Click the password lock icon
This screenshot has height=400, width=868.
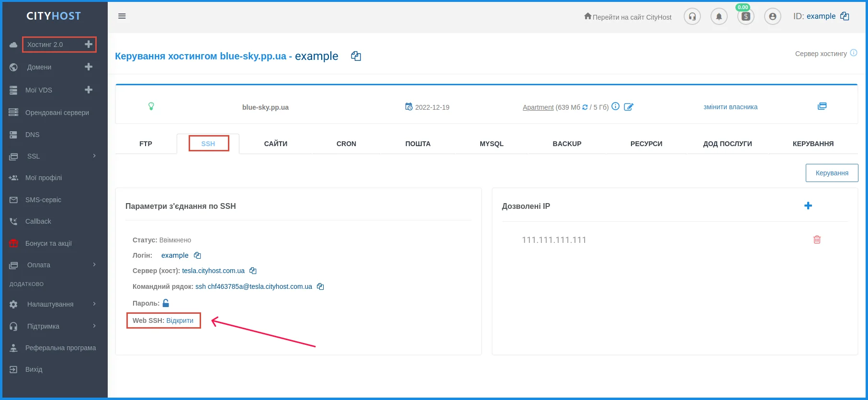(166, 303)
